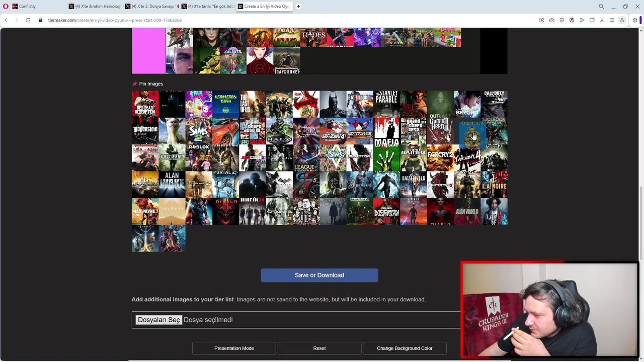
Task: Switch to the X'te ibrahim Haskoloğ tab
Action: (95, 7)
